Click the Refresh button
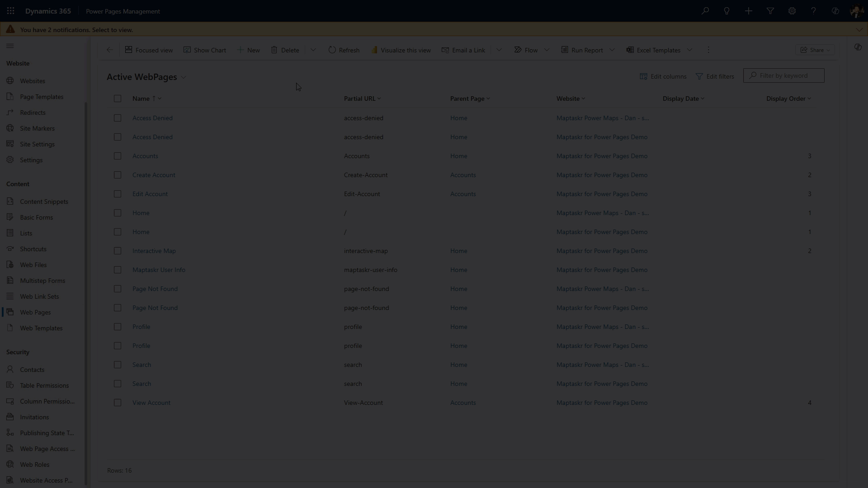868x488 pixels. point(344,50)
